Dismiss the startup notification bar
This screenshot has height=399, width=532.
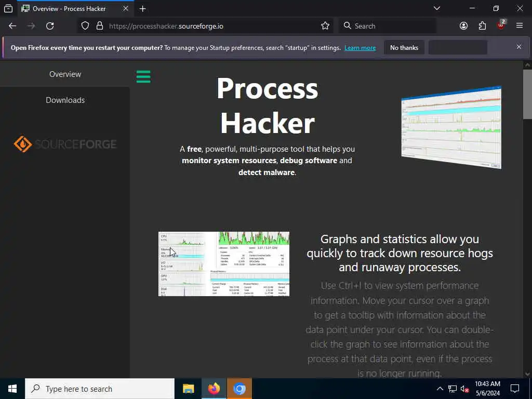pos(519,47)
